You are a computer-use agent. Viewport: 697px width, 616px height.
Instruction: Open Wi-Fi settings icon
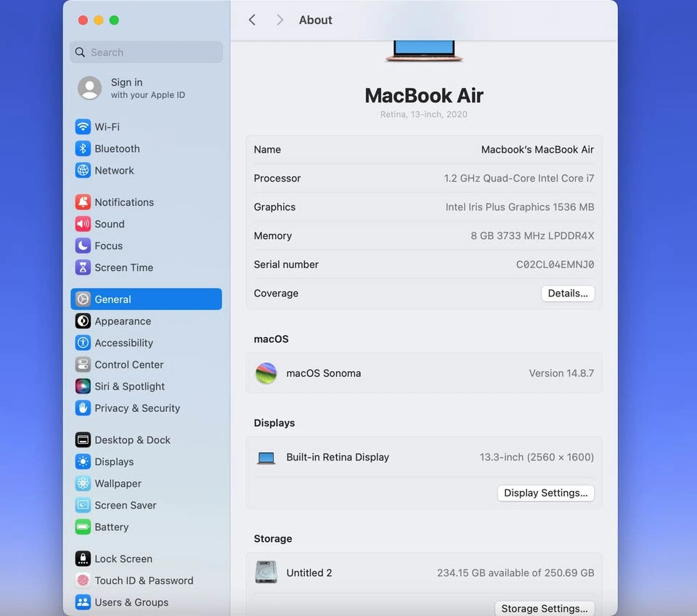tap(83, 126)
